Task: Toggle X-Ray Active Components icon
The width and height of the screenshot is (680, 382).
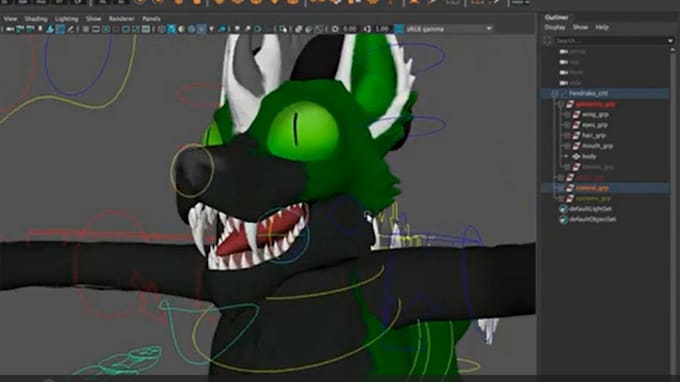Action: point(308,29)
